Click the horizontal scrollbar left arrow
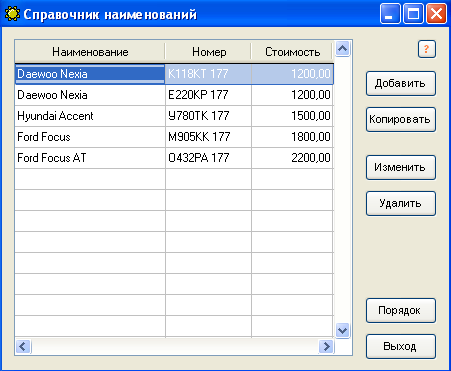This screenshot has width=451, height=371. point(23,347)
